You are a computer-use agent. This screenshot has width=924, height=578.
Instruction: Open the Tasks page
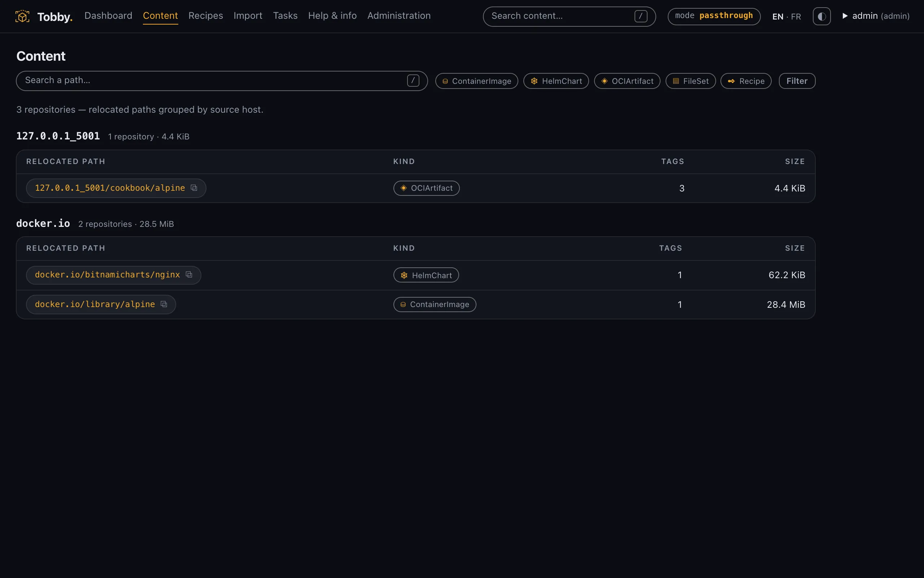coord(285,16)
